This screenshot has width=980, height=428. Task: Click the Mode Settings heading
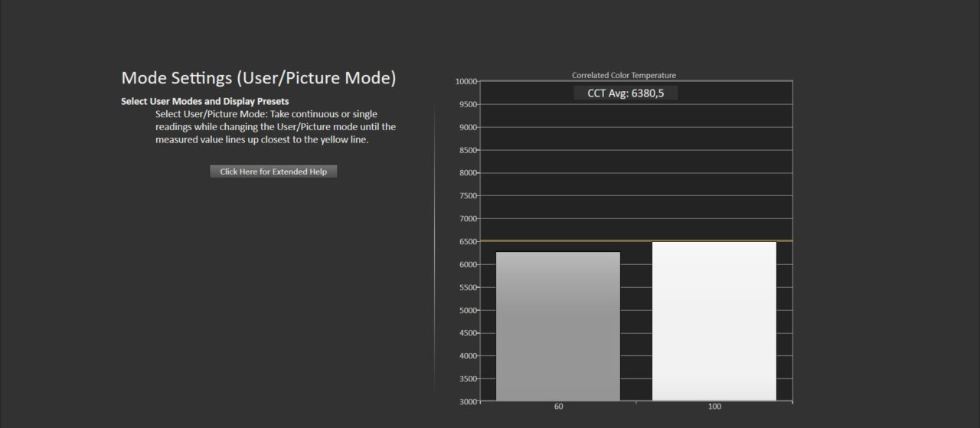tap(259, 78)
